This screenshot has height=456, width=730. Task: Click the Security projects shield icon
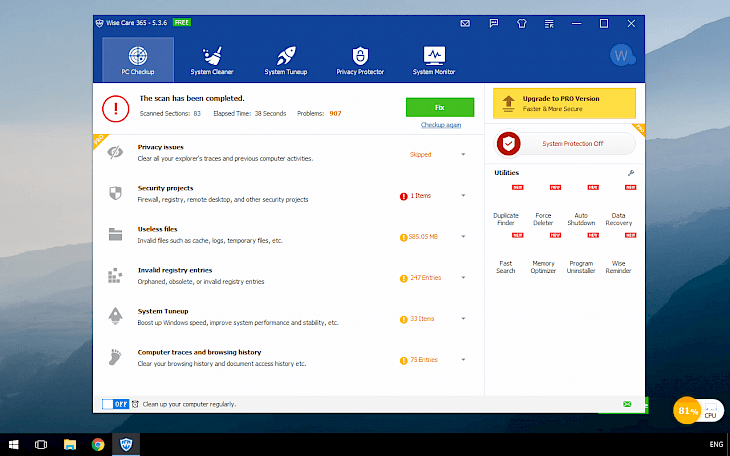tap(115, 193)
